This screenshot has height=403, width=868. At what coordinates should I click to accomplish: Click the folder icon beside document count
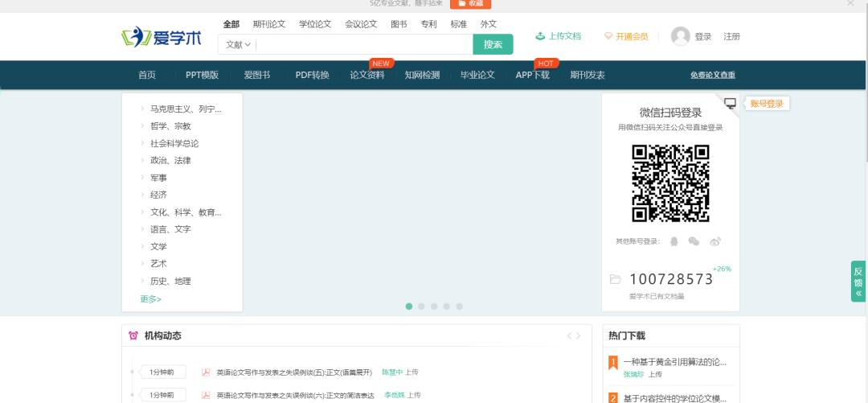click(615, 279)
